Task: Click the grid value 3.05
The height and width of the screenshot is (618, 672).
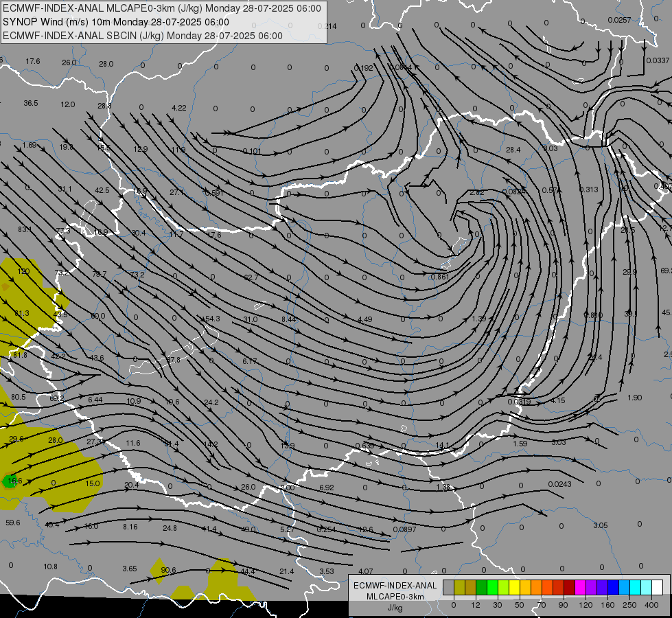Action: point(601,525)
